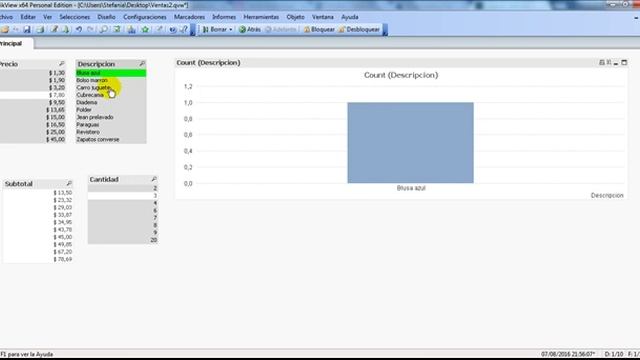The height and width of the screenshot is (360, 640).
Task: Click the Redo arrow icon
Action: [91, 29]
